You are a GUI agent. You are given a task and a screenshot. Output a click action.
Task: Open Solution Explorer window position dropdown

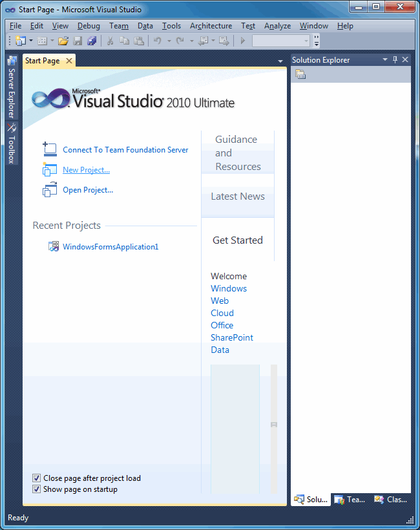pos(385,59)
